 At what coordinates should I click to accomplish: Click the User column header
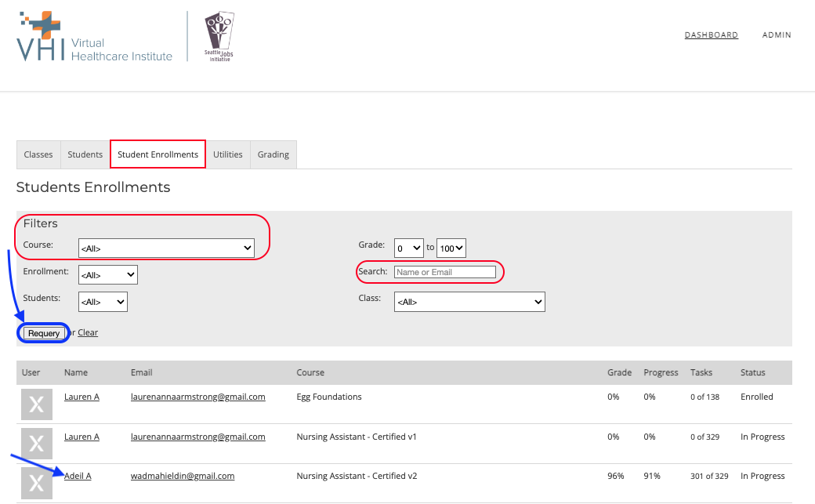coord(31,372)
